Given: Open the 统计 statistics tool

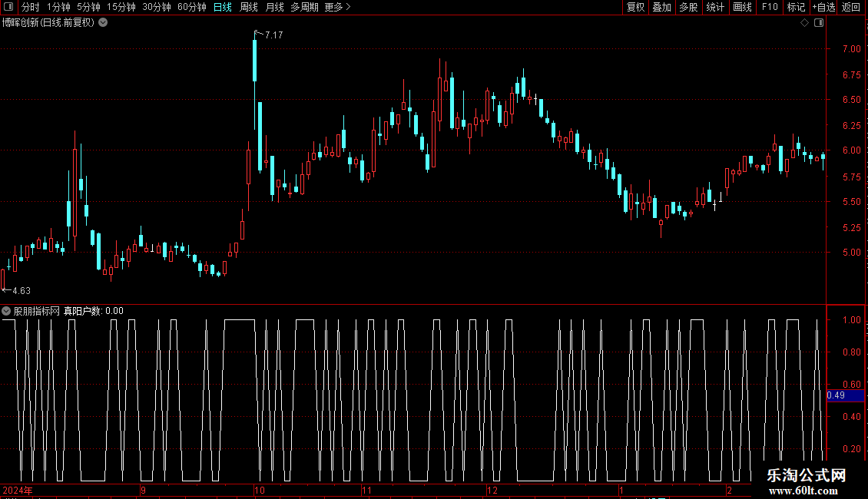Looking at the screenshot, I should (x=715, y=7).
